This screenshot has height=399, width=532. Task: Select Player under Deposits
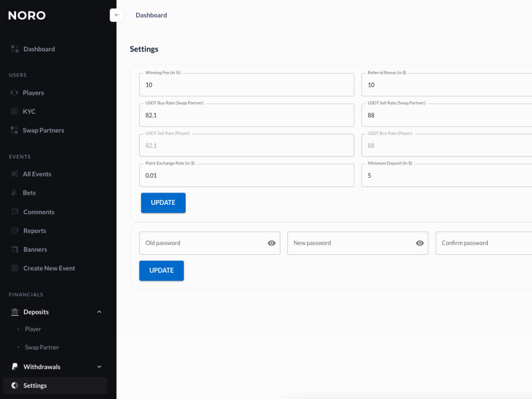pos(33,329)
